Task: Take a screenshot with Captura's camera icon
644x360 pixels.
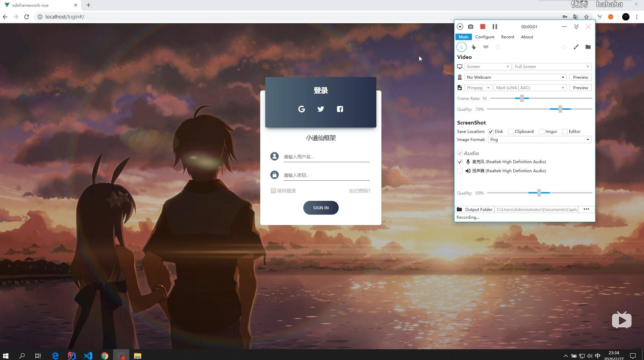Action: pos(471,27)
